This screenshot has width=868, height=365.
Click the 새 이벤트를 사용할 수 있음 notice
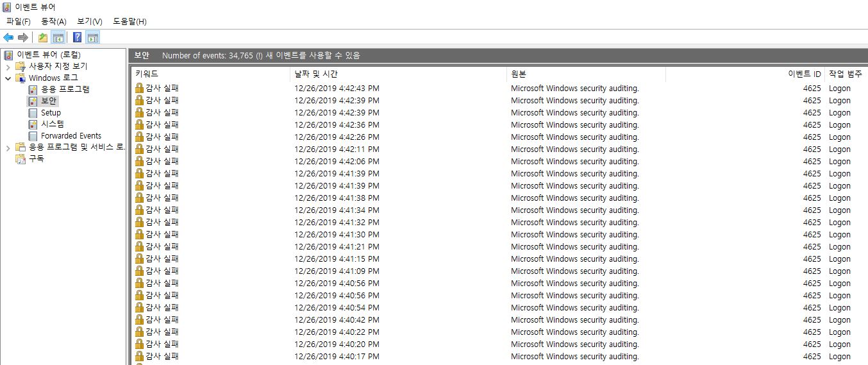click(313, 55)
